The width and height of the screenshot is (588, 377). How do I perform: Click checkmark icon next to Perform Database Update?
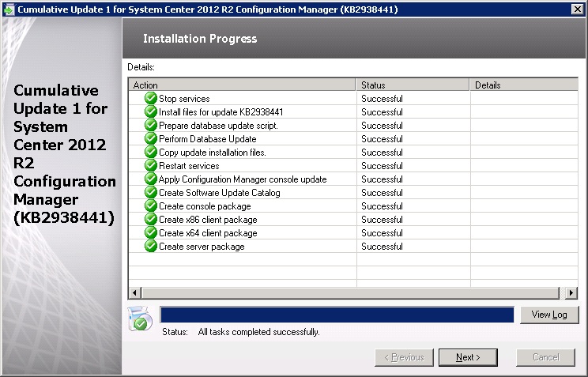coord(151,139)
